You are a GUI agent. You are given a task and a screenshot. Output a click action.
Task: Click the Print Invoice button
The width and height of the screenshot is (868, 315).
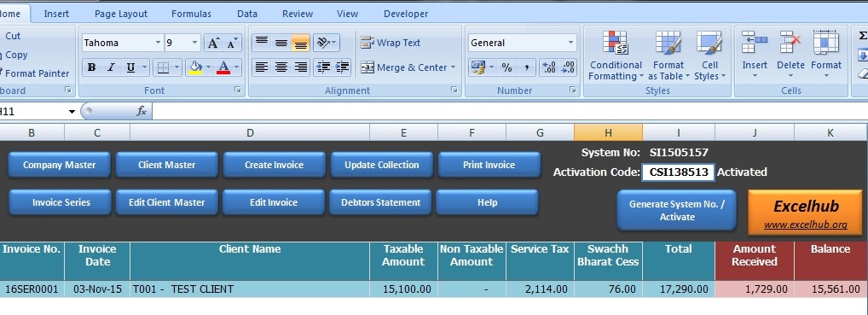point(489,165)
